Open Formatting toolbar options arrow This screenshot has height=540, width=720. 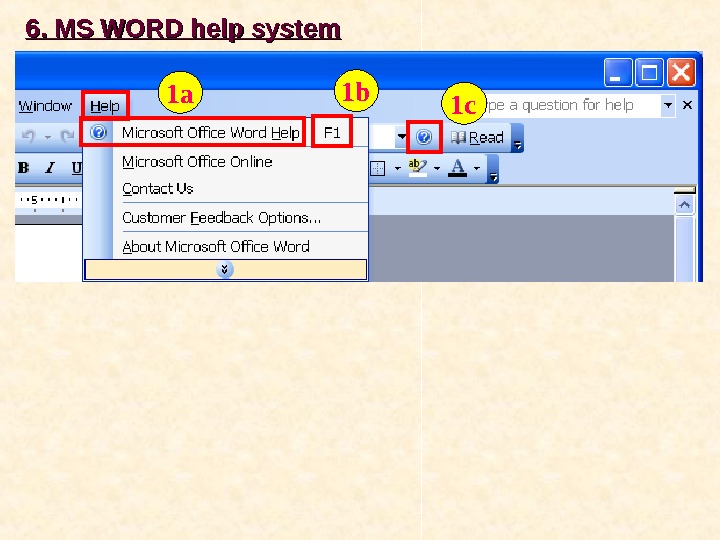(x=493, y=169)
